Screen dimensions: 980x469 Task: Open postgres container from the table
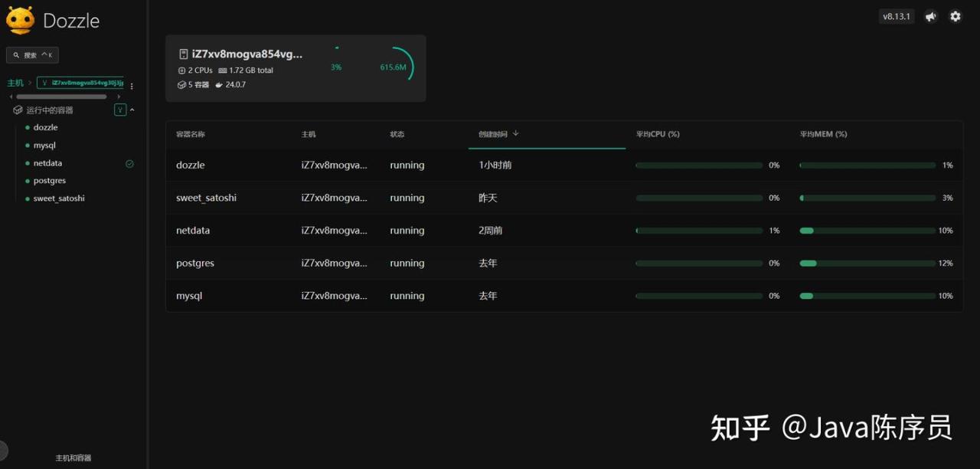tap(195, 263)
